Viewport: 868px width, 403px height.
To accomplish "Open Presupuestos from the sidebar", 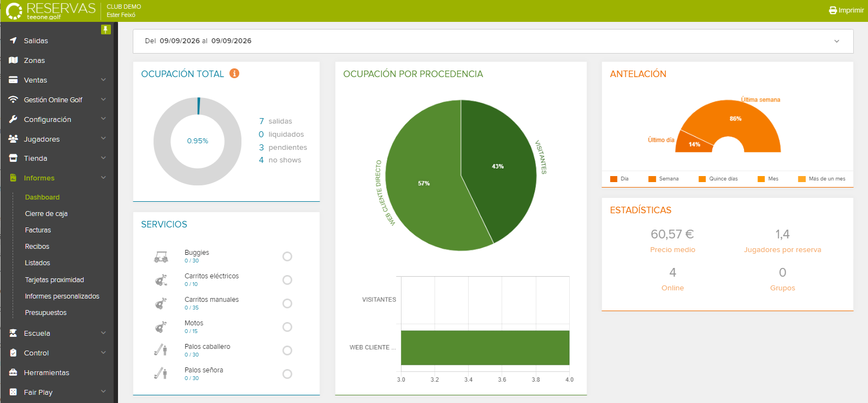I will point(46,313).
